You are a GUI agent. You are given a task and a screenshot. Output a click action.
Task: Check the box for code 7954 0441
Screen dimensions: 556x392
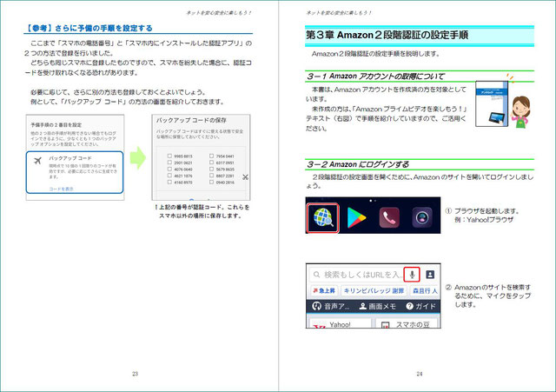point(211,156)
